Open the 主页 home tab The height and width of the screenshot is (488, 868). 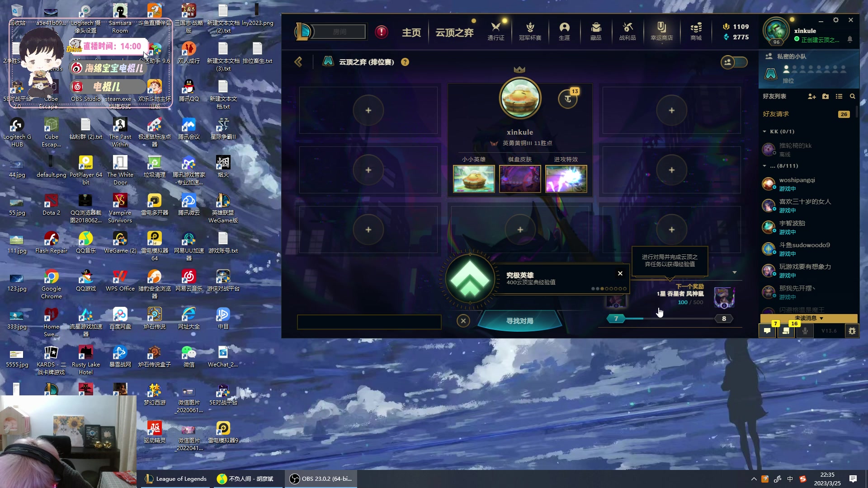pos(411,33)
